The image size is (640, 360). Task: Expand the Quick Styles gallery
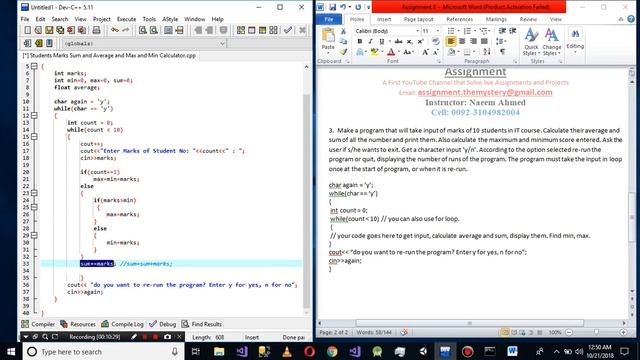pyautogui.click(x=531, y=42)
